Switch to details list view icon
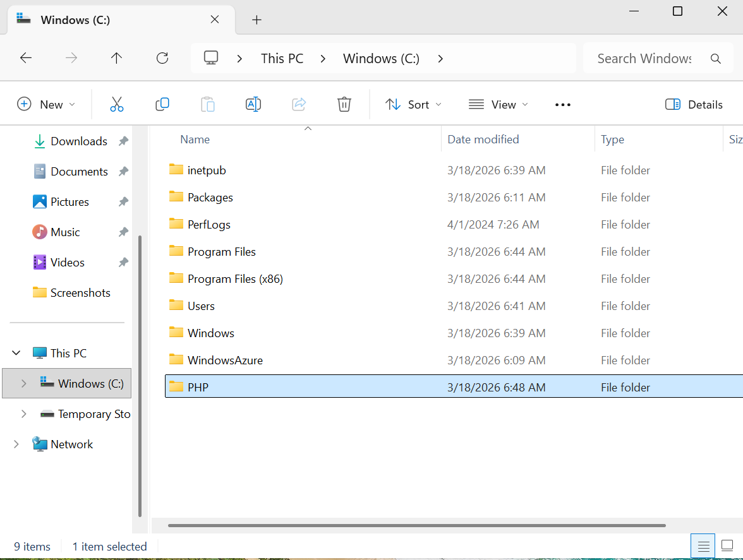This screenshot has height=560, width=743. pyautogui.click(x=703, y=546)
